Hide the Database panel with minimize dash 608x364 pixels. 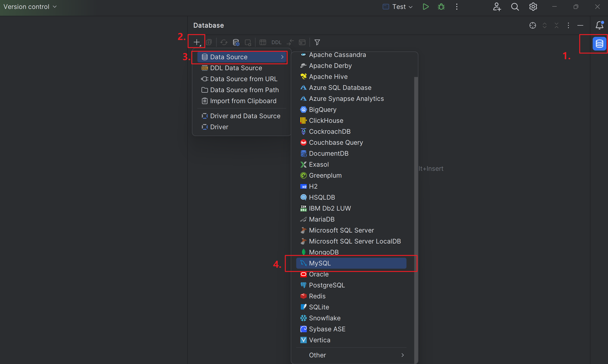pos(580,25)
